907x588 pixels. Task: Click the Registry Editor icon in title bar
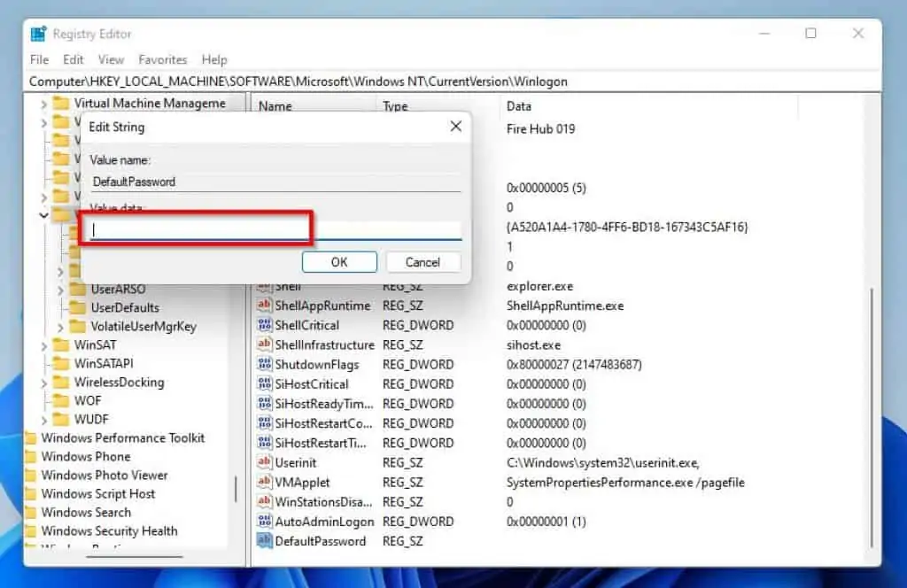click(x=37, y=33)
